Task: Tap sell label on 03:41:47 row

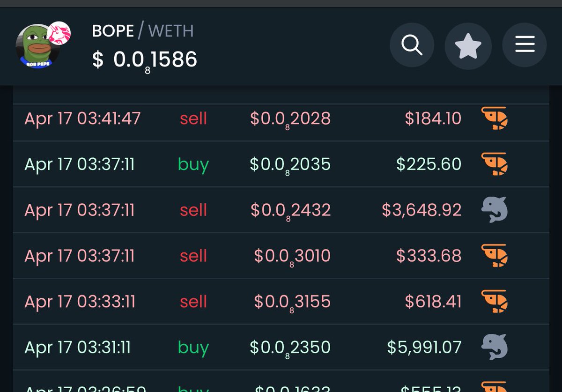Action: pos(193,119)
